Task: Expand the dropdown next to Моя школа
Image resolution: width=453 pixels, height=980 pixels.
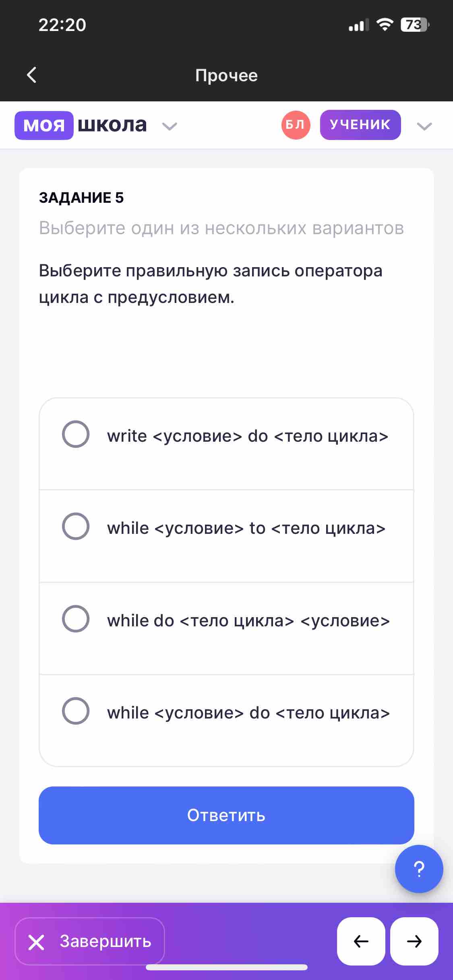Action: 170,126
